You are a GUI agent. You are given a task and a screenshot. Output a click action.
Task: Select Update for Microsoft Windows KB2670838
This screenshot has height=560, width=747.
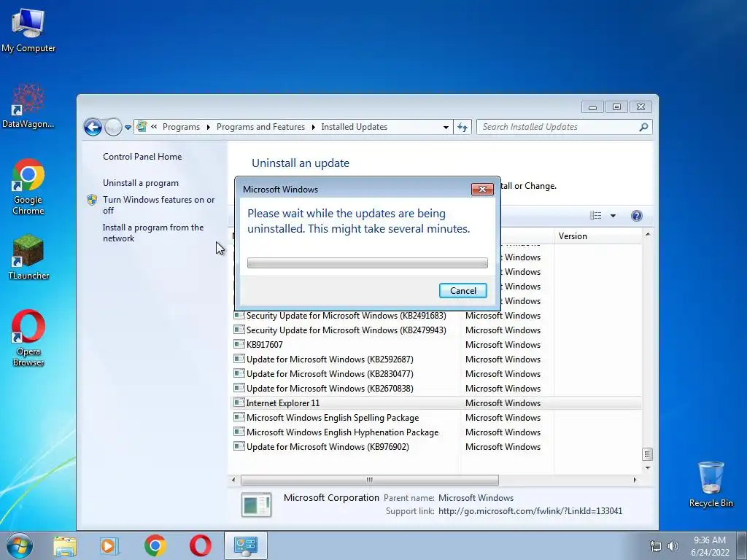(x=436, y=388)
